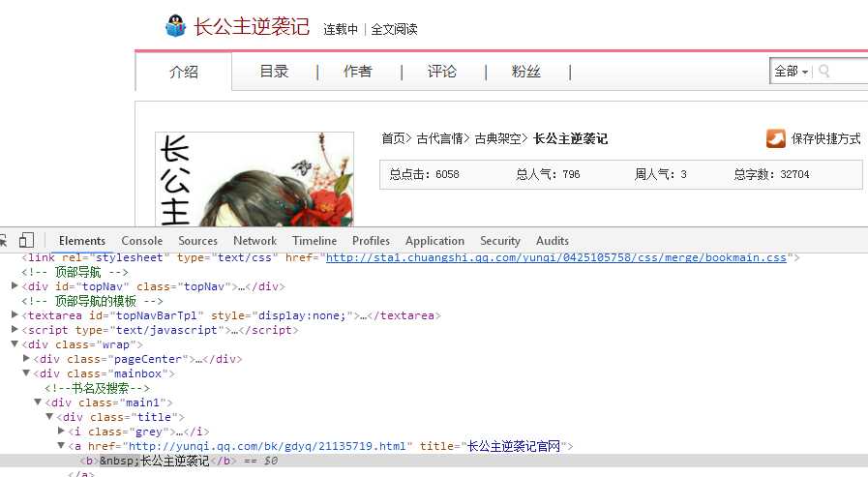868x477 pixels.
Task: Open the Profiles tab
Action: point(371,241)
